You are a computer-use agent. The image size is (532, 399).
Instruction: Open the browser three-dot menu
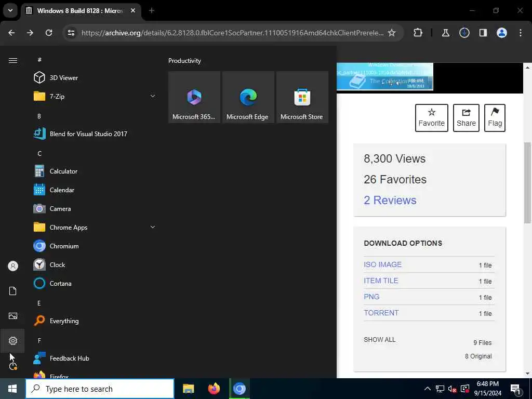pos(521,33)
